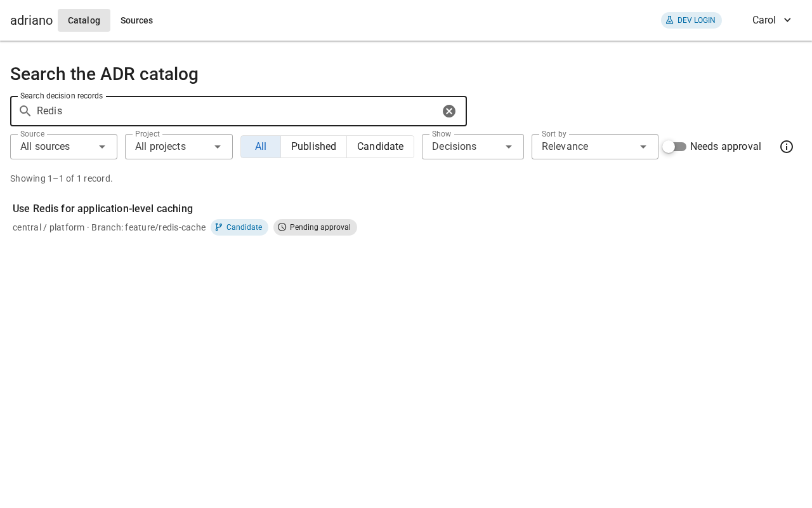Image resolution: width=812 pixels, height=508 pixels.
Task: Click the Showing 1–1 of 1 record text
Action: coord(62,178)
